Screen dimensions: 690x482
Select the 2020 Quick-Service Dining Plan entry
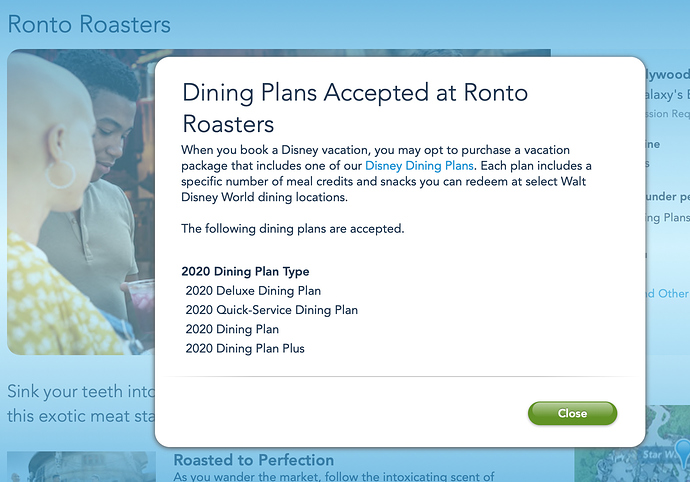[x=272, y=310]
